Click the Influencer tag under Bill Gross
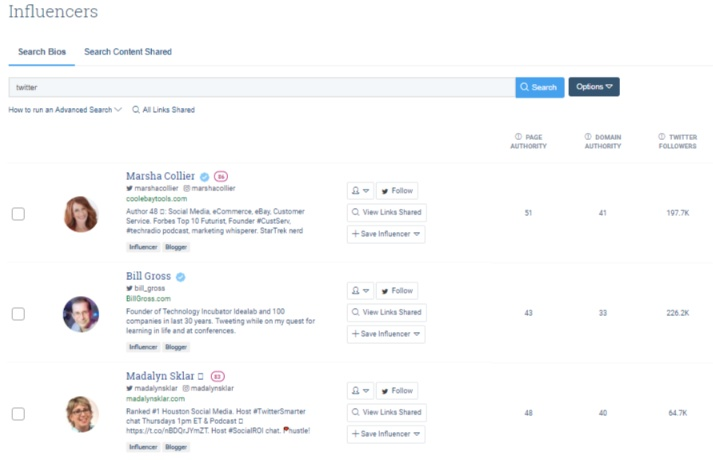 tap(143, 347)
